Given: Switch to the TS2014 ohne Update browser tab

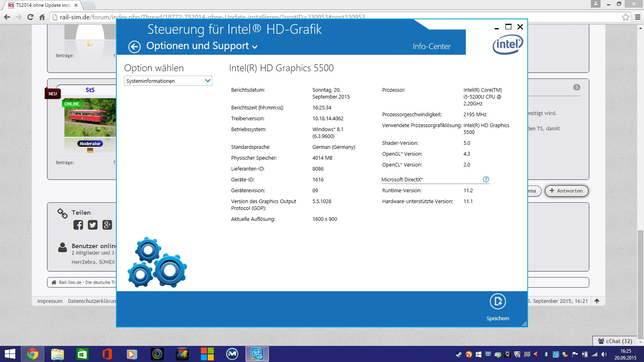Looking at the screenshot, I should pyautogui.click(x=43, y=5).
